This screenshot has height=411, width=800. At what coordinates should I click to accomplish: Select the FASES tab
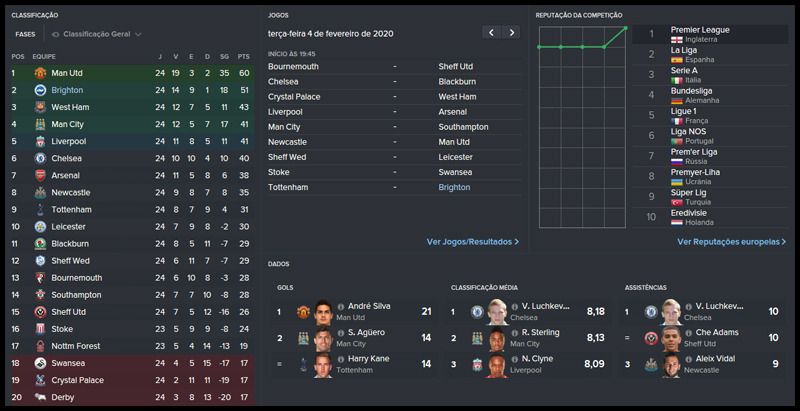point(25,33)
